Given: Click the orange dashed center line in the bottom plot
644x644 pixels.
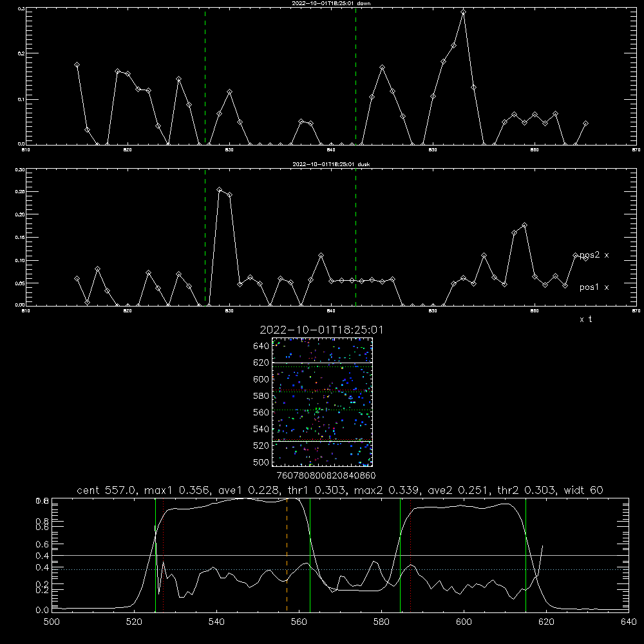Looking at the screenshot, I should coord(287,554).
